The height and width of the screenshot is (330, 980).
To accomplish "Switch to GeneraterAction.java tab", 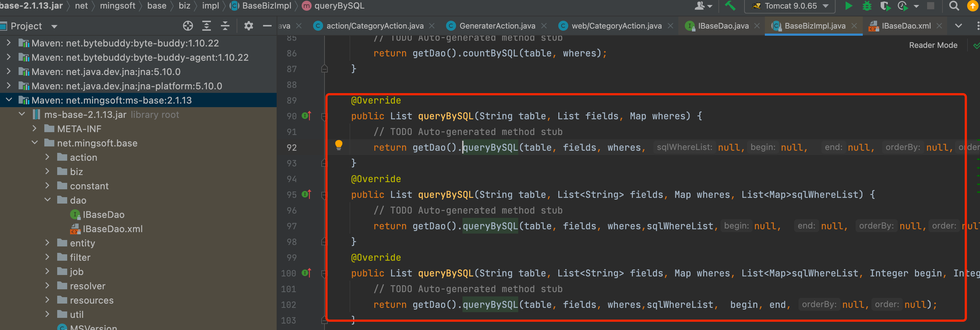I will [x=497, y=26].
